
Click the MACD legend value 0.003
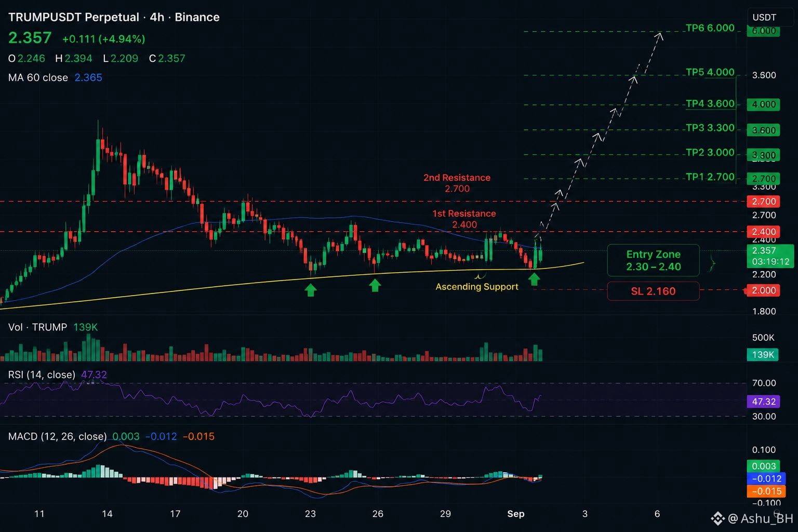point(126,436)
